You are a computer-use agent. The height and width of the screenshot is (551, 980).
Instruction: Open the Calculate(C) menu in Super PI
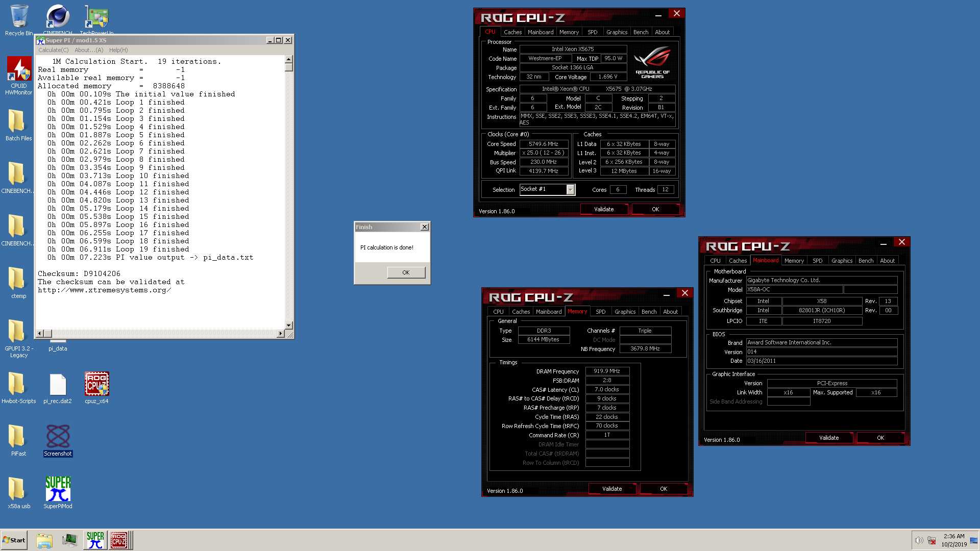(x=53, y=50)
